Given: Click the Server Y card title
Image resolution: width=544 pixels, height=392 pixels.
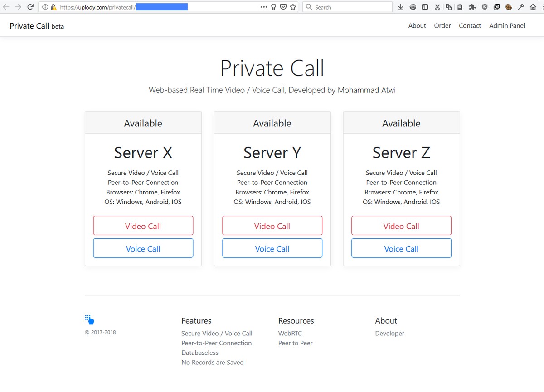Looking at the screenshot, I should (x=272, y=153).
